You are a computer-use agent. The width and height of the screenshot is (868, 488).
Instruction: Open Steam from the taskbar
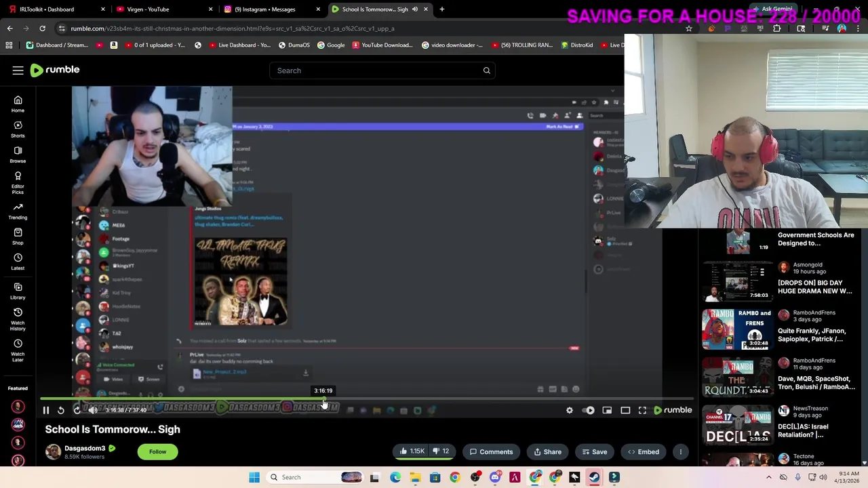point(594,477)
